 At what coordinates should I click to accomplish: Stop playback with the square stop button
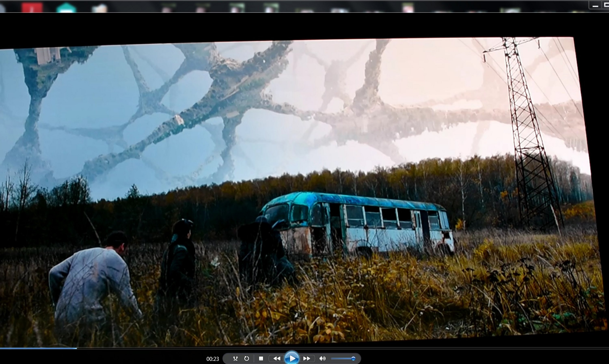click(261, 359)
